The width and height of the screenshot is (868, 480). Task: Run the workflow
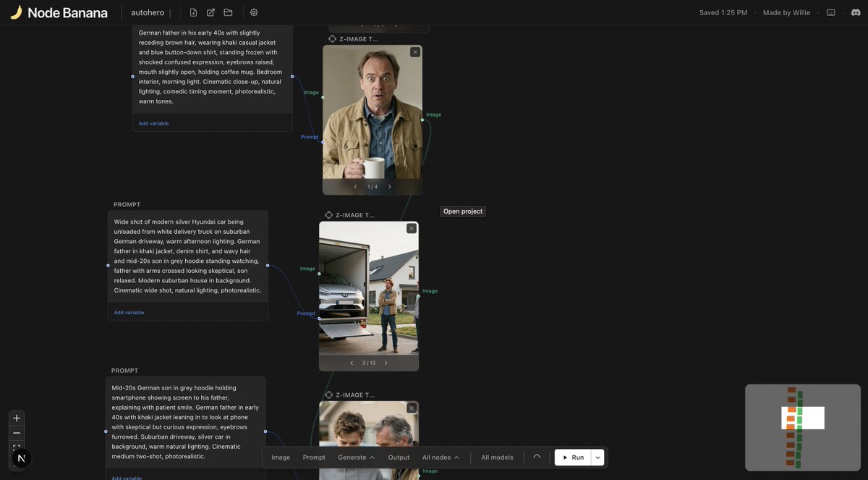[x=573, y=458]
